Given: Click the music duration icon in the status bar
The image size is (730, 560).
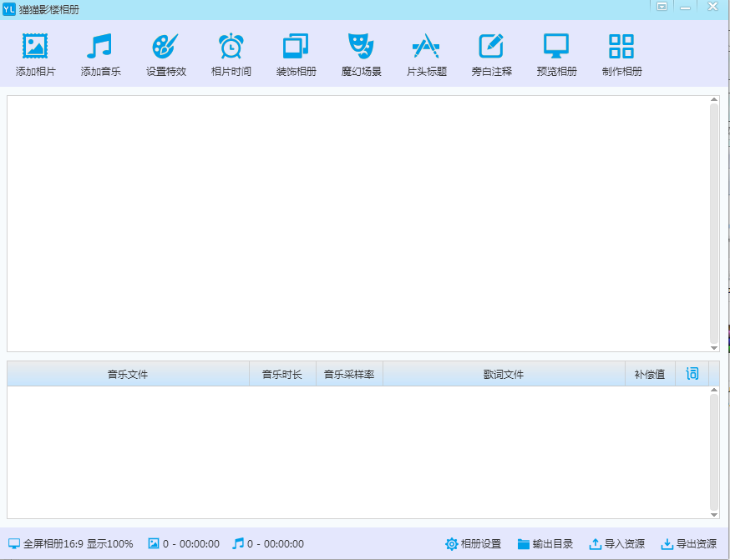Looking at the screenshot, I should pos(240,543).
